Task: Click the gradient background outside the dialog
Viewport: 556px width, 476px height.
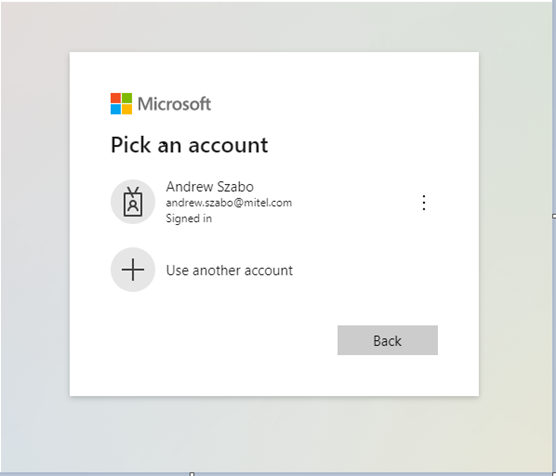Action: point(35,248)
